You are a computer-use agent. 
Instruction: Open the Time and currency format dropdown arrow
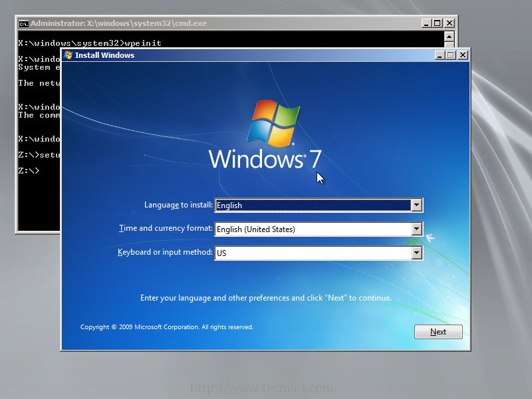(416, 229)
